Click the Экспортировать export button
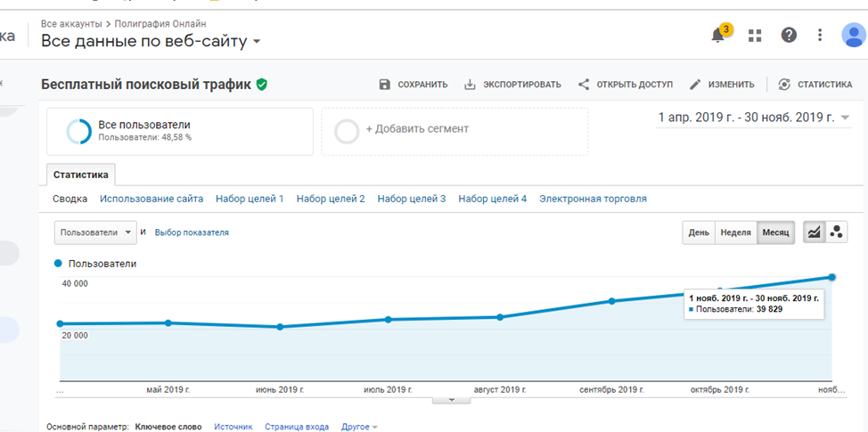 click(x=512, y=85)
